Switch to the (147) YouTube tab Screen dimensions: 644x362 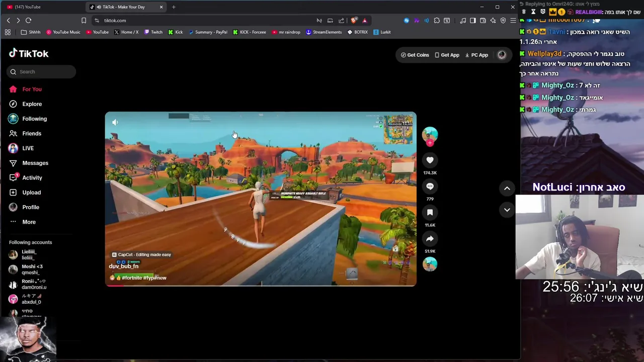click(x=43, y=7)
